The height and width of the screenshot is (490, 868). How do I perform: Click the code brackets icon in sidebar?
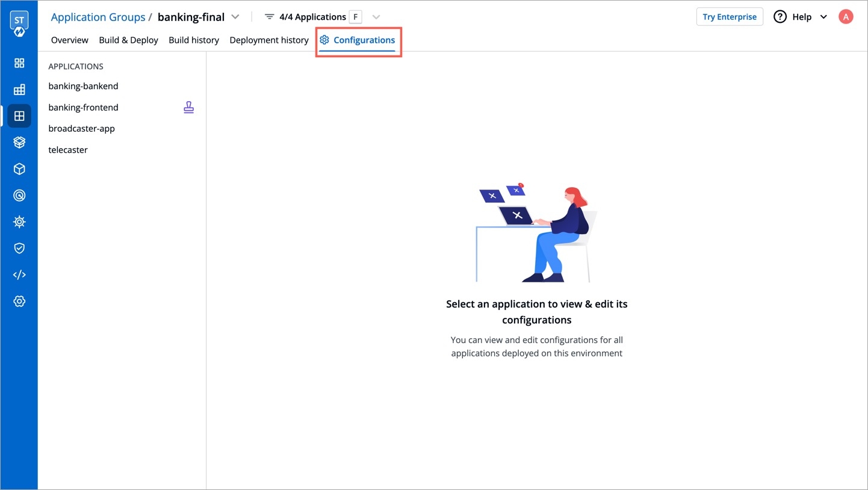tap(19, 274)
